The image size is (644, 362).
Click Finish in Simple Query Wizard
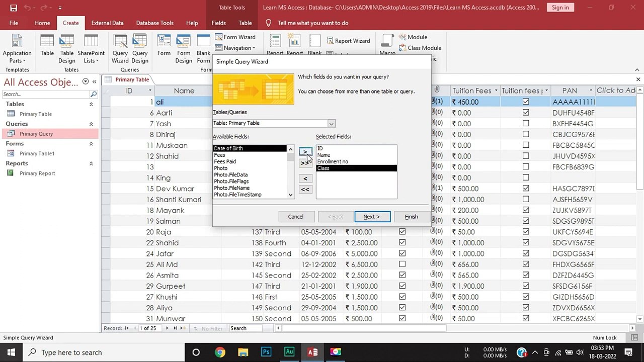point(411,217)
